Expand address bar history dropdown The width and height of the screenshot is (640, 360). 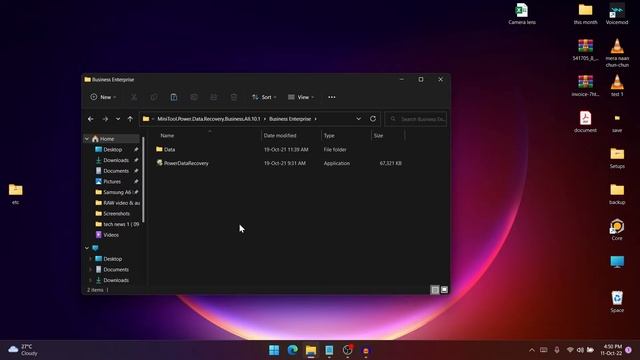(358, 119)
